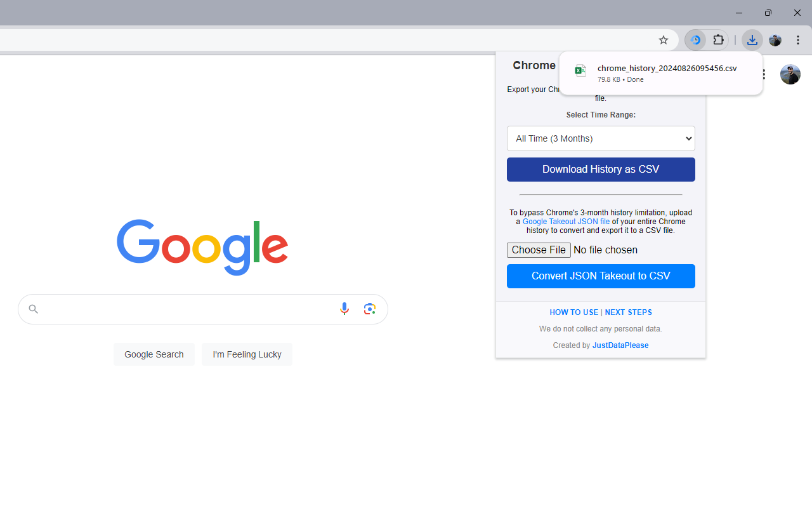
Task: Click the Chrome History Exporter extension icon
Action: [696, 40]
